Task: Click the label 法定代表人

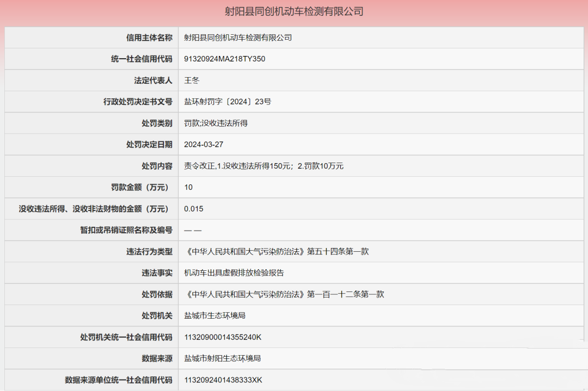Action: point(153,80)
